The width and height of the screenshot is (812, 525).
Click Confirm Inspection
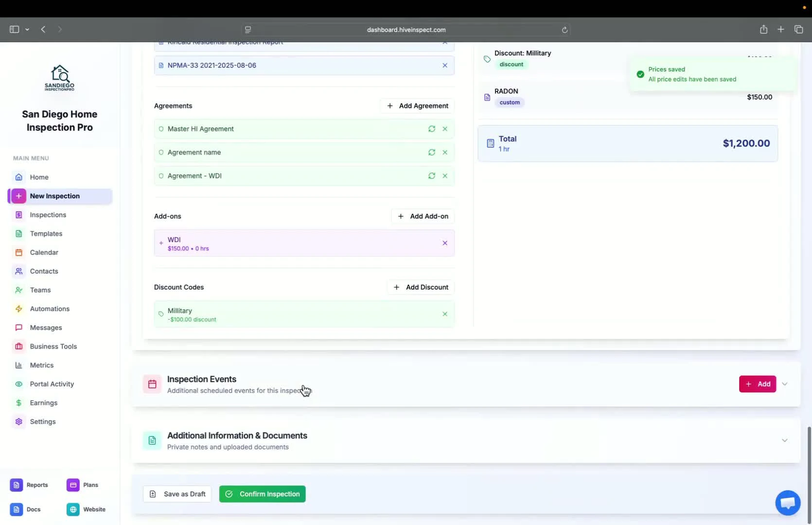pyautogui.click(x=262, y=494)
